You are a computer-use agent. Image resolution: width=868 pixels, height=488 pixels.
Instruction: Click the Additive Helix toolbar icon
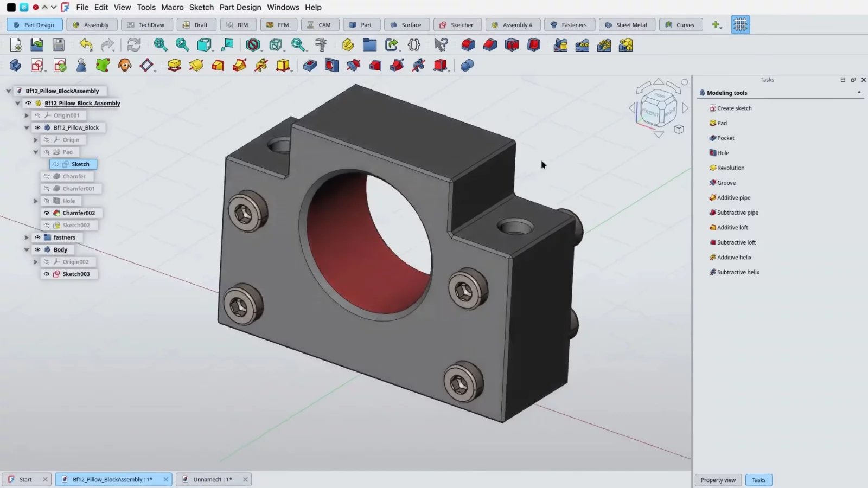261,66
